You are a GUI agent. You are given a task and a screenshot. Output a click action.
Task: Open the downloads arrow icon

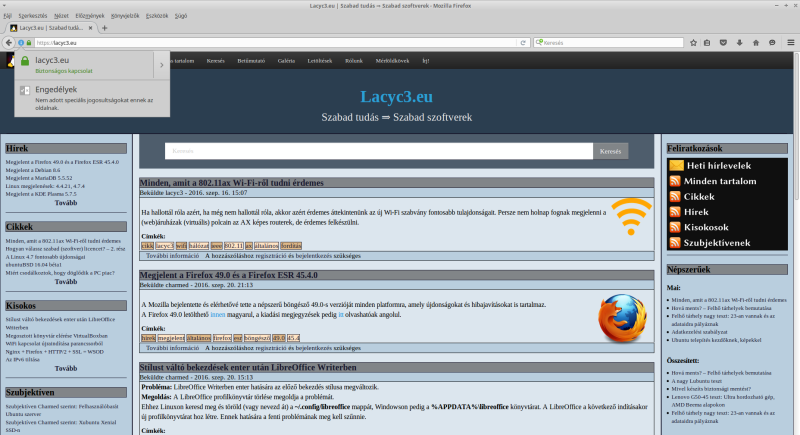[739, 43]
